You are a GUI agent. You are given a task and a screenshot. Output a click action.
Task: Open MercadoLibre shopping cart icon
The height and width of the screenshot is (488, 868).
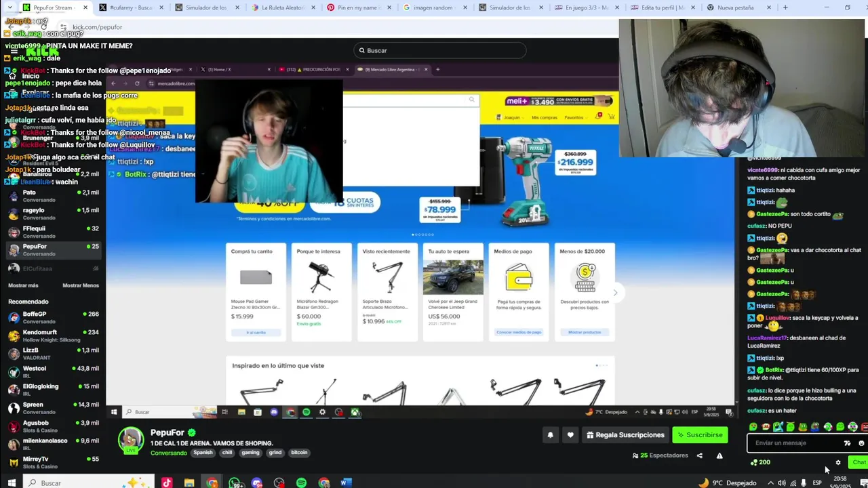coord(612,117)
